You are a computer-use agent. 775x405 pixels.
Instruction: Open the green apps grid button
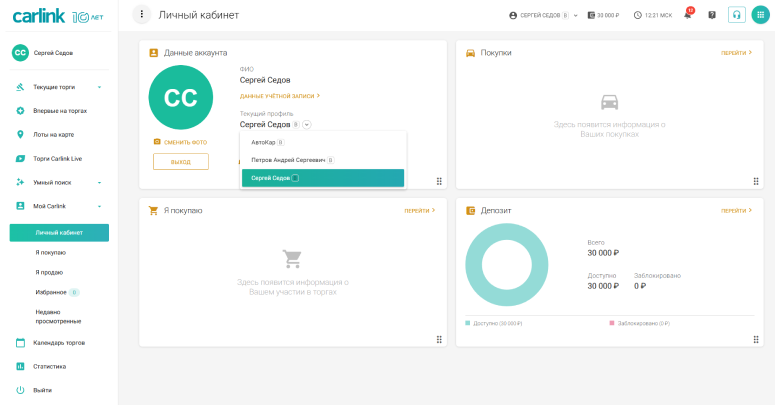point(760,15)
